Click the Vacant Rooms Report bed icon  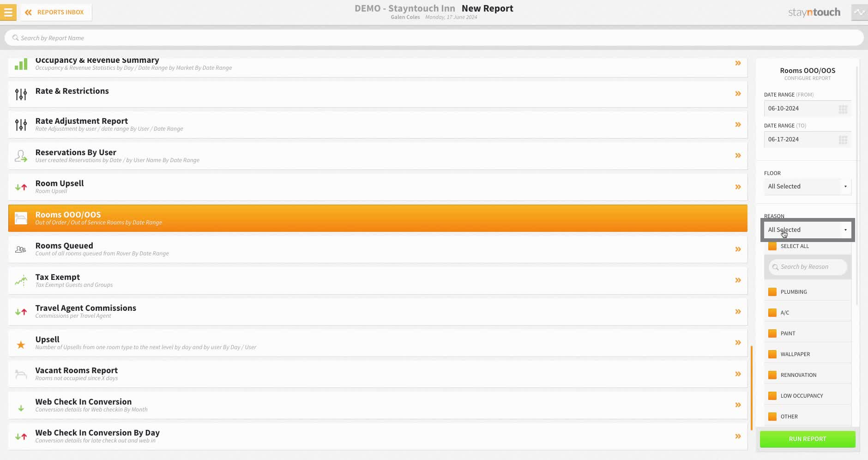(21, 374)
